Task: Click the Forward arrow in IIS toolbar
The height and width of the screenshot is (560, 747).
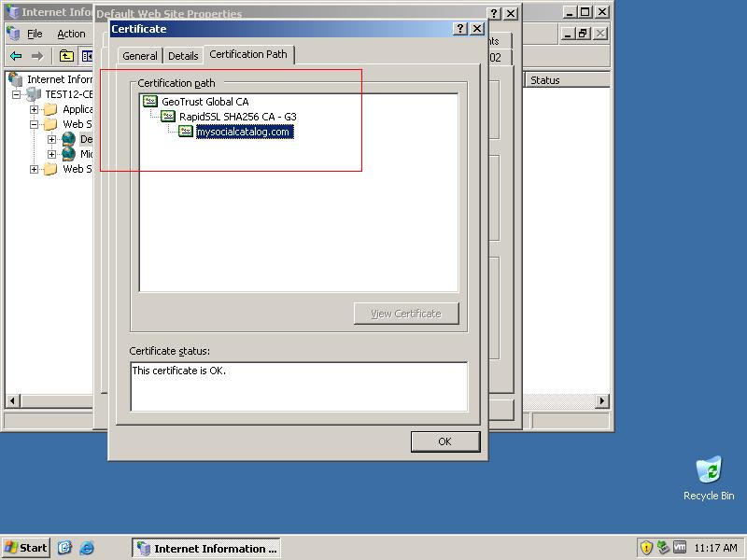Action: 37,56
